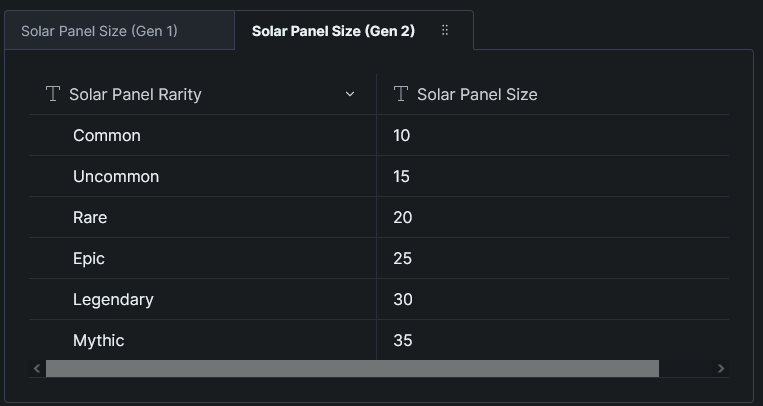This screenshot has width=763, height=406.
Task: Select the Epic rarity cell
Action: (x=89, y=258)
